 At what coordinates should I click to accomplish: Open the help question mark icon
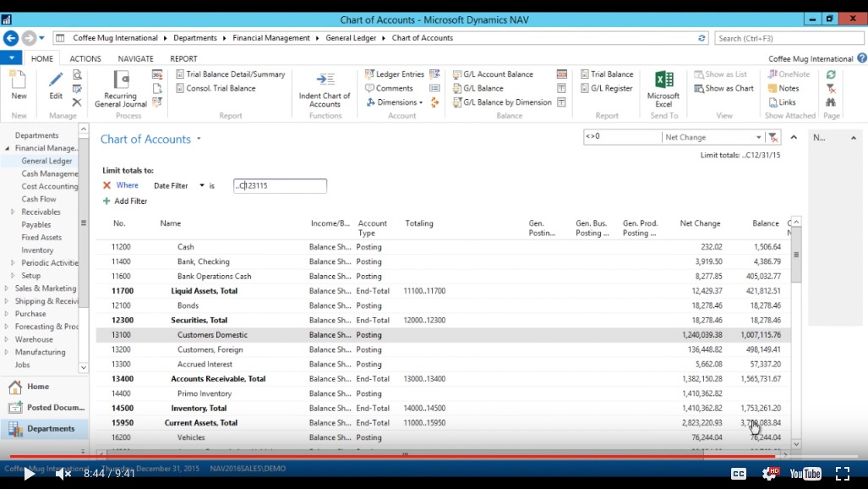click(x=861, y=58)
